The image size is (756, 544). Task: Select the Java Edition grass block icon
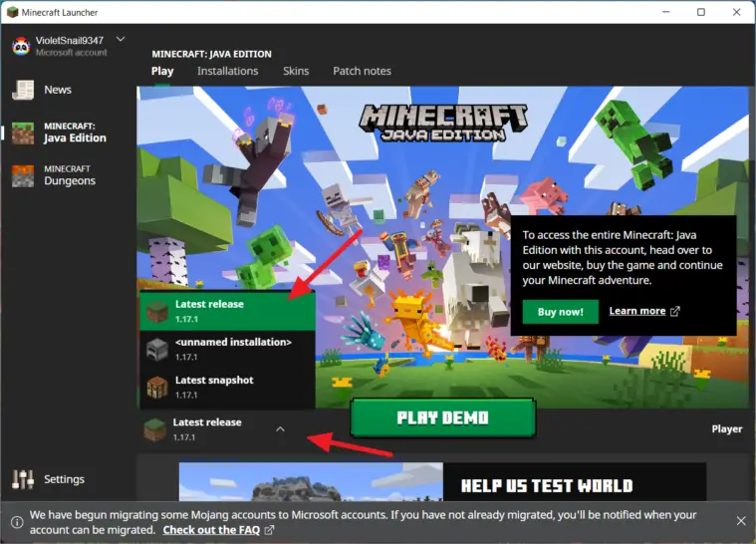coord(23,134)
